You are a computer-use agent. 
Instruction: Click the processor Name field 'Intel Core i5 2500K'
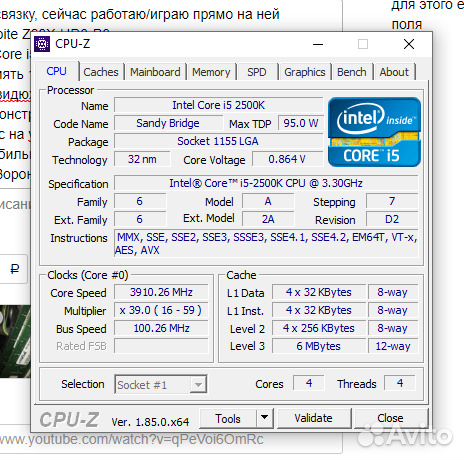click(218, 105)
